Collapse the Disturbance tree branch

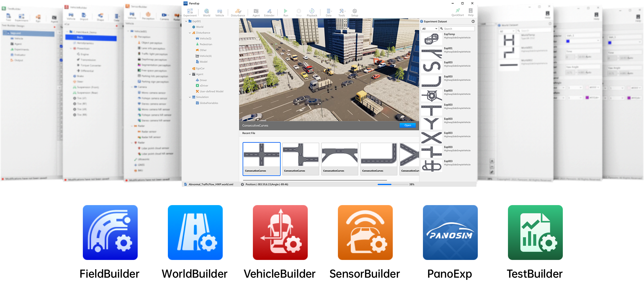pos(190,33)
